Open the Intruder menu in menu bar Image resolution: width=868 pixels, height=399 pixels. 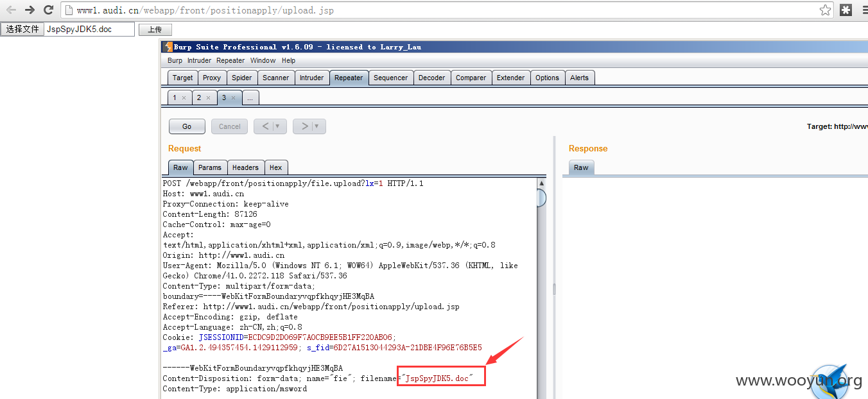pos(199,60)
